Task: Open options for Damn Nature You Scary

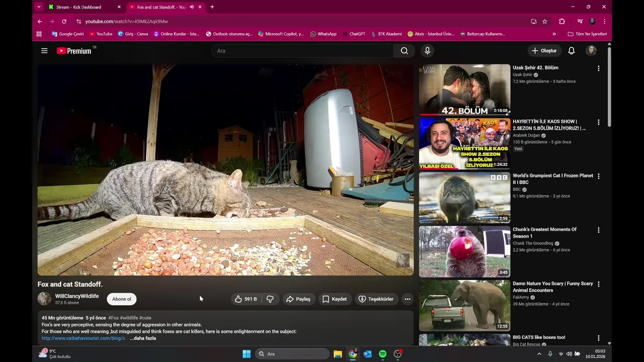Action: [598, 284]
